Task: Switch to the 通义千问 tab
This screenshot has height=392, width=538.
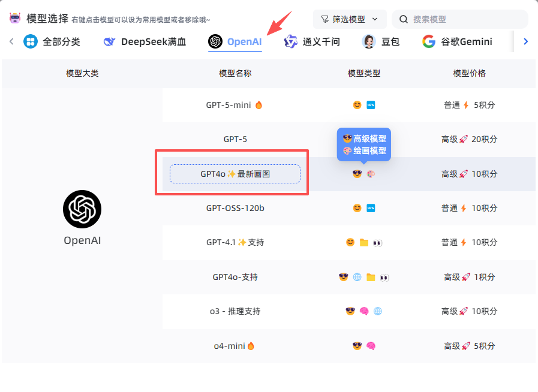Action: 312,42
